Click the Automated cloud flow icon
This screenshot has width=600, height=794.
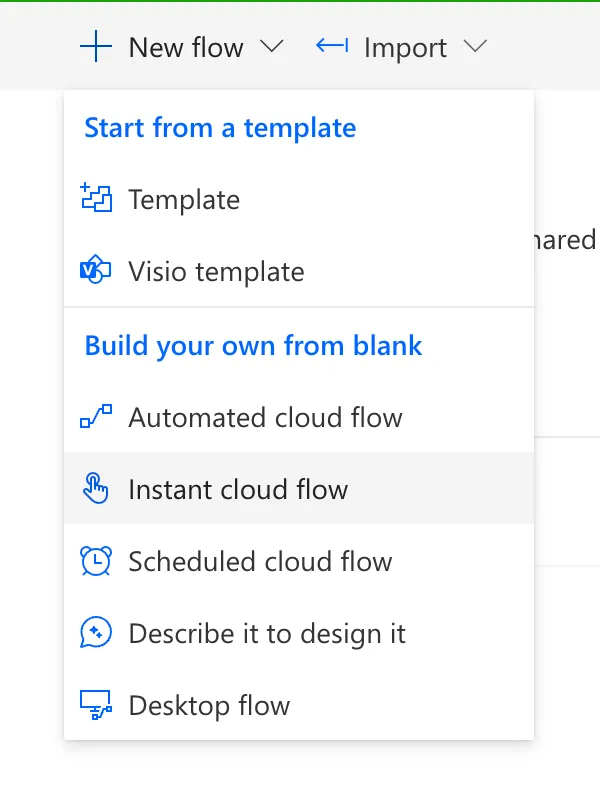95,417
